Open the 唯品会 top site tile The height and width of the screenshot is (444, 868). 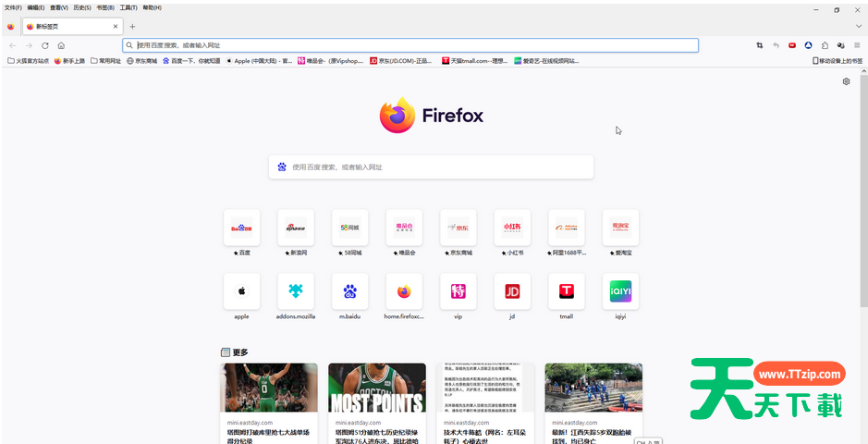[404, 228]
